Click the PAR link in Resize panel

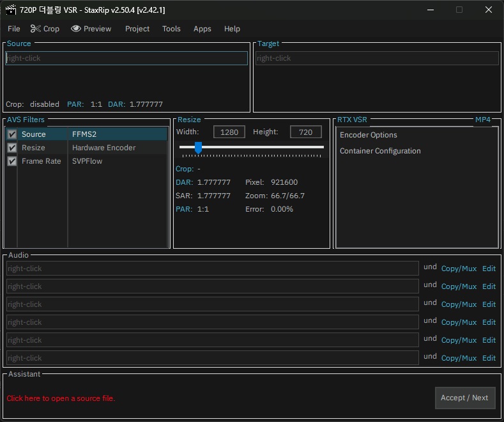pos(184,209)
